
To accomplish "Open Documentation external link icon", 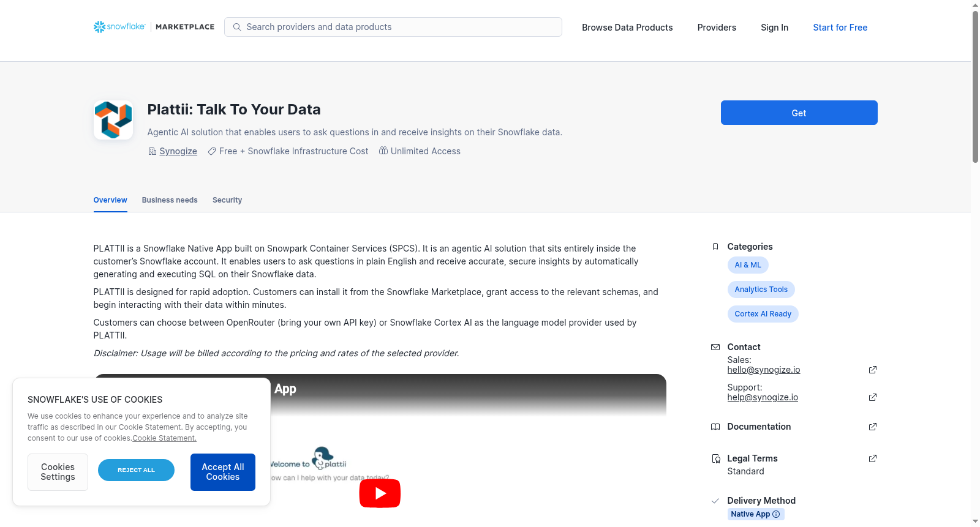I will 873,427.
